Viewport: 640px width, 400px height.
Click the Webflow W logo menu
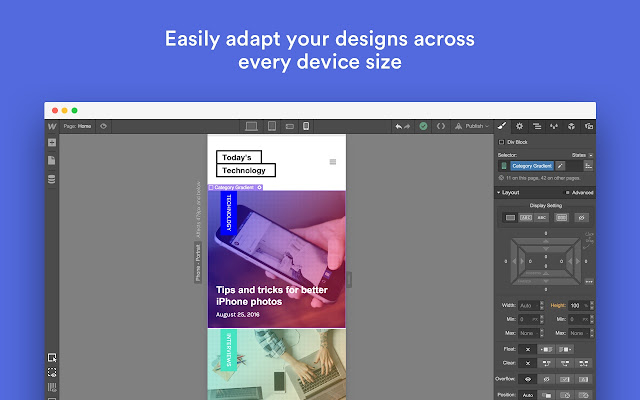(52, 127)
